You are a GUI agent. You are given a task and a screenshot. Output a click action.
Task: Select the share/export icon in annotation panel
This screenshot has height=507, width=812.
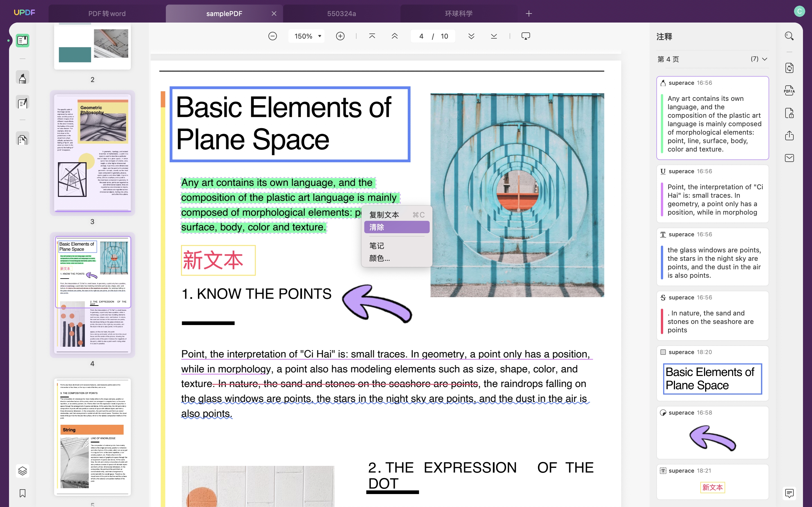(790, 135)
